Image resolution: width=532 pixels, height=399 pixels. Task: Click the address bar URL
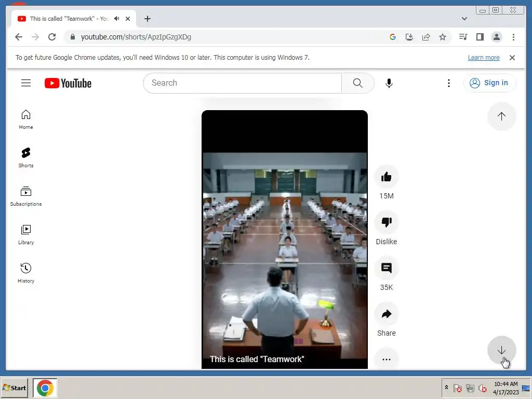click(x=136, y=37)
